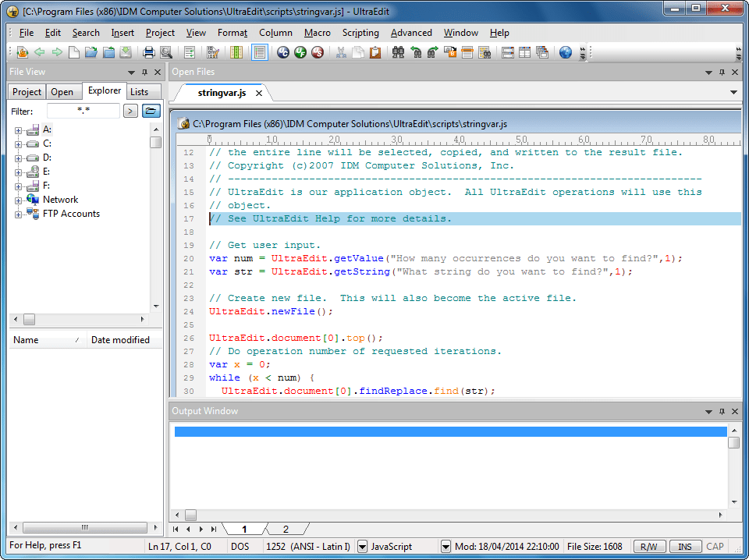Click the filter apply arrow button

click(131, 111)
